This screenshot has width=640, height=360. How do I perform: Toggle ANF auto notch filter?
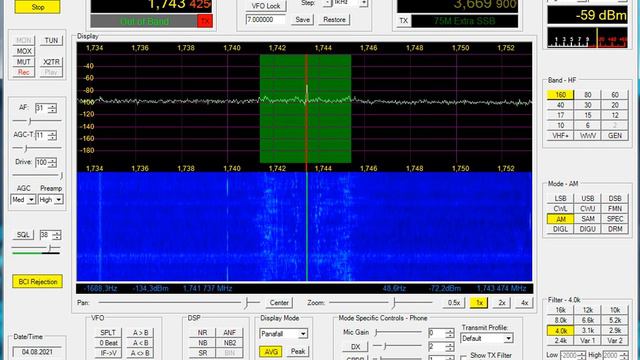229,333
